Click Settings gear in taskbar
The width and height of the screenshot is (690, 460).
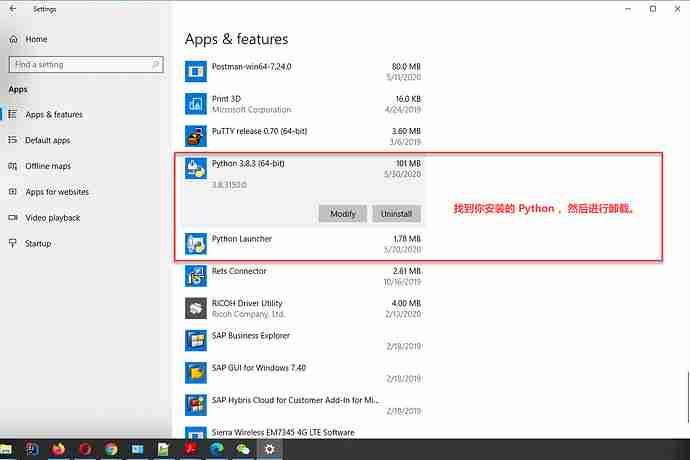click(269, 449)
